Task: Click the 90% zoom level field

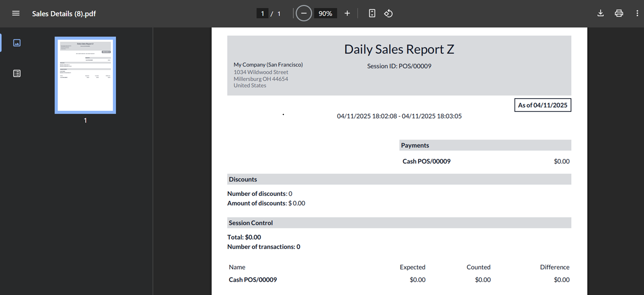Action: click(325, 14)
